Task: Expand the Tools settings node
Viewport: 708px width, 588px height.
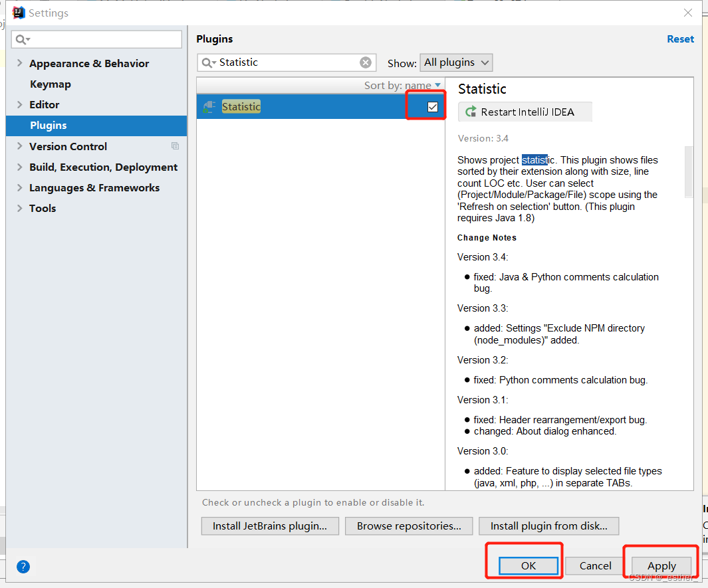Action: point(19,208)
